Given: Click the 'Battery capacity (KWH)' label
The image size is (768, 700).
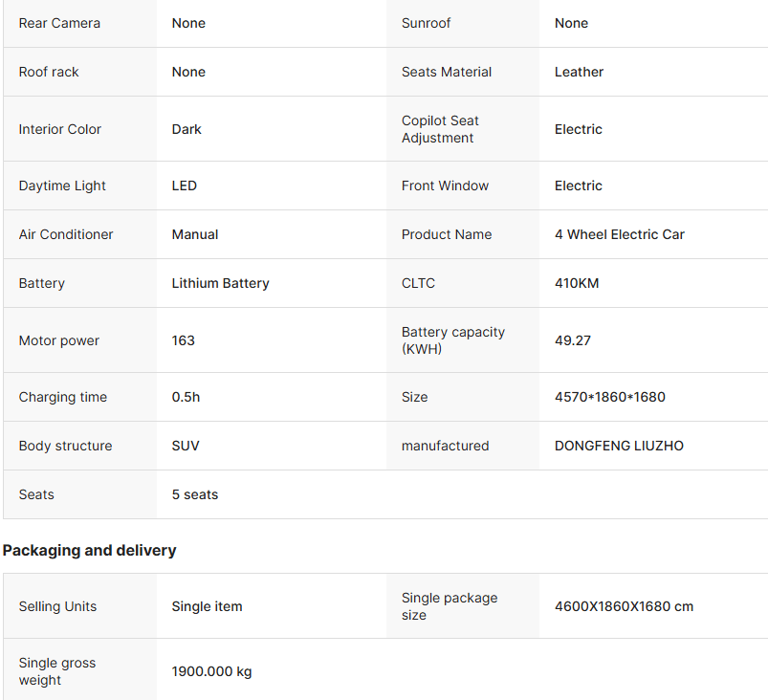Looking at the screenshot, I should pyautogui.click(x=452, y=340).
